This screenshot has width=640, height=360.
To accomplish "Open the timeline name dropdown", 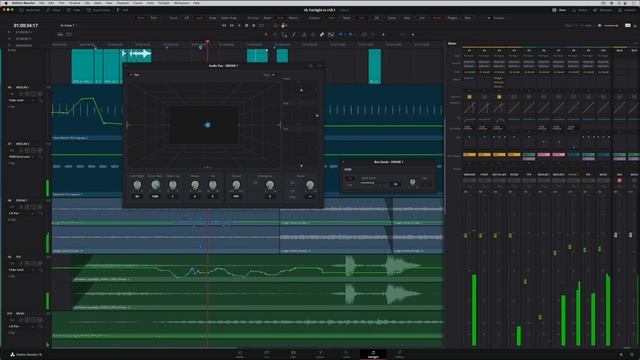I will point(68,25).
